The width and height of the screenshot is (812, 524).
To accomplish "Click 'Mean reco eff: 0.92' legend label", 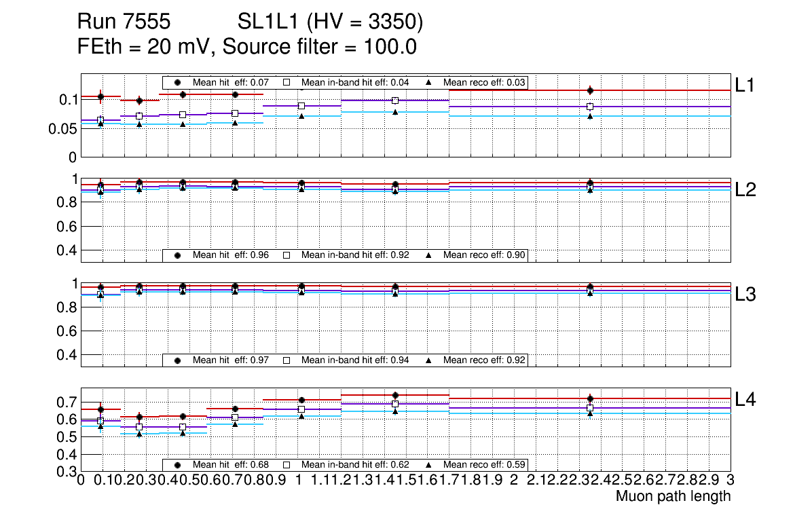I will 485,360.
